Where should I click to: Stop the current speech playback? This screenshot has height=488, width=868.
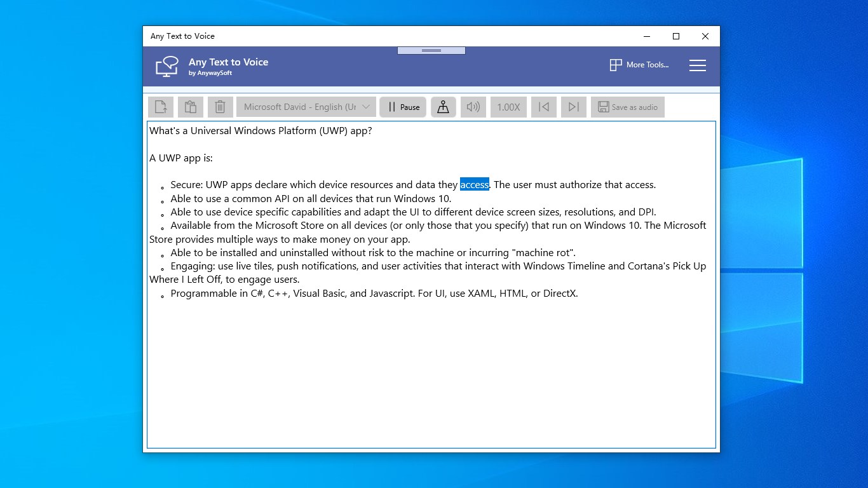[x=443, y=107]
